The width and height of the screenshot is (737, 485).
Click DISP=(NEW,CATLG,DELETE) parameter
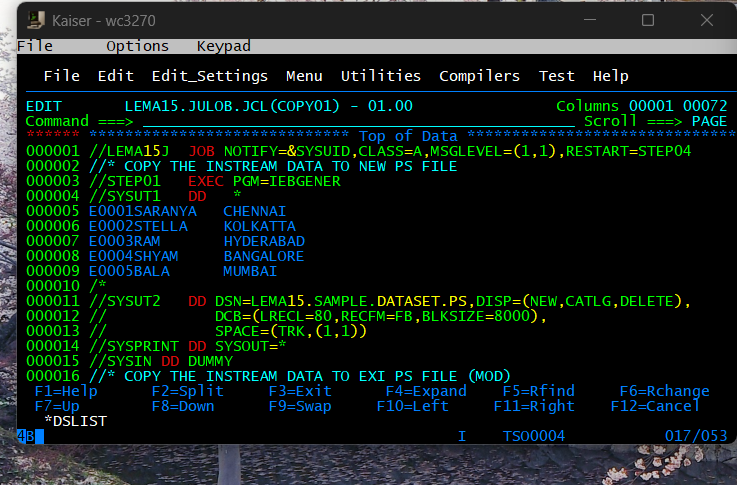click(x=579, y=301)
